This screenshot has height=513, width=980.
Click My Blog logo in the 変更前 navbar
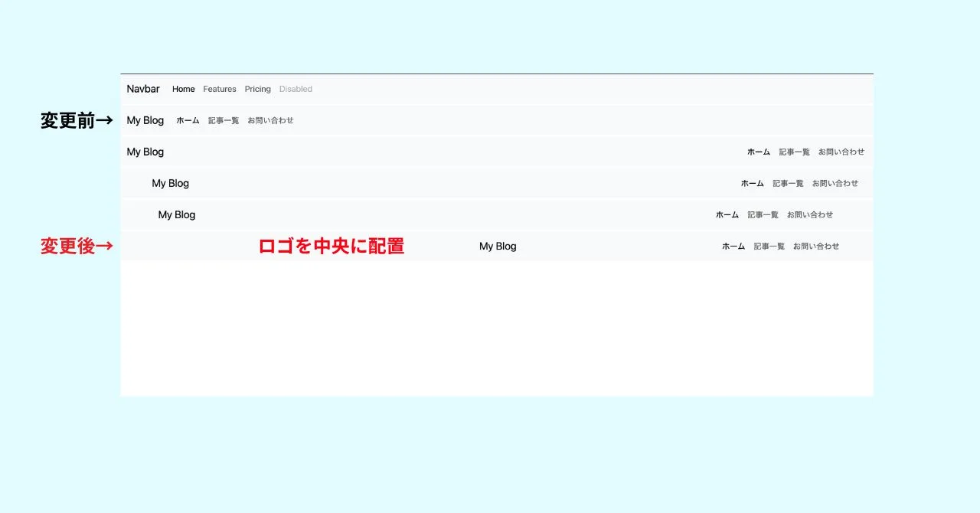pyautogui.click(x=145, y=120)
